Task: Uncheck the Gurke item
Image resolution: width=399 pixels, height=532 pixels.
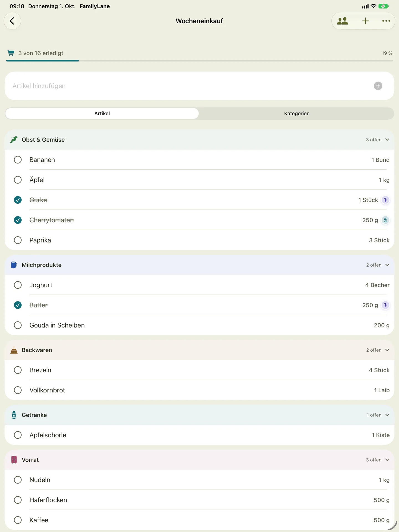Action: coord(18,200)
